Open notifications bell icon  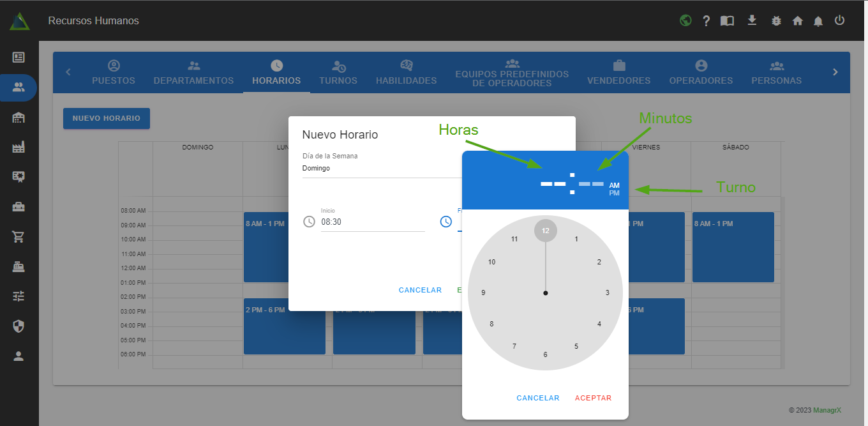click(x=818, y=21)
